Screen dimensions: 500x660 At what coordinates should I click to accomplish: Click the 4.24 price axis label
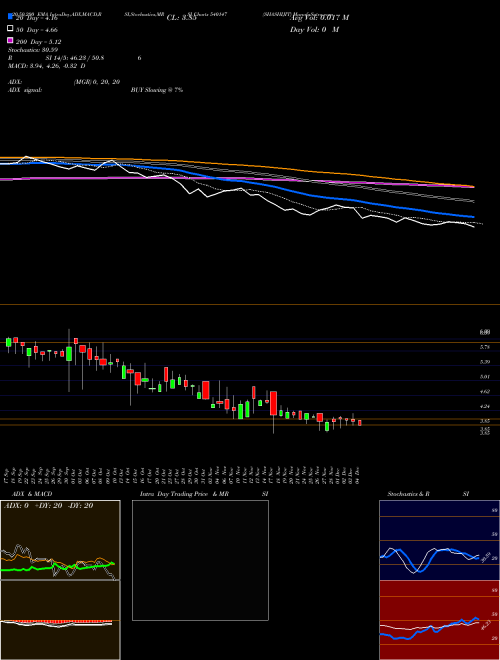tap(484, 406)
